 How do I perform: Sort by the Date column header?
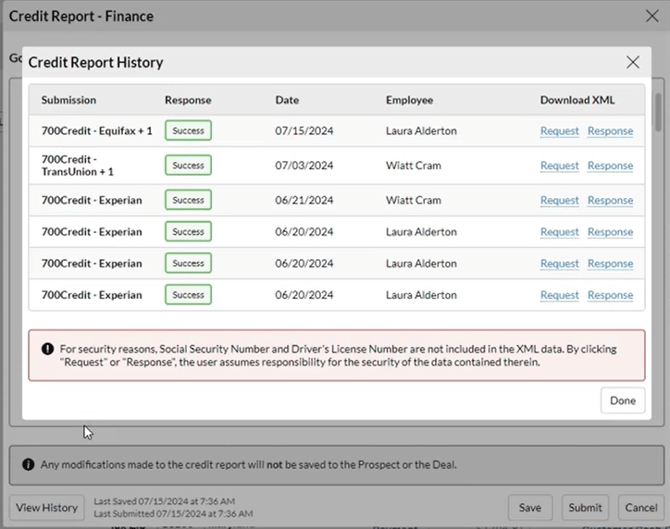pos(288,100)
